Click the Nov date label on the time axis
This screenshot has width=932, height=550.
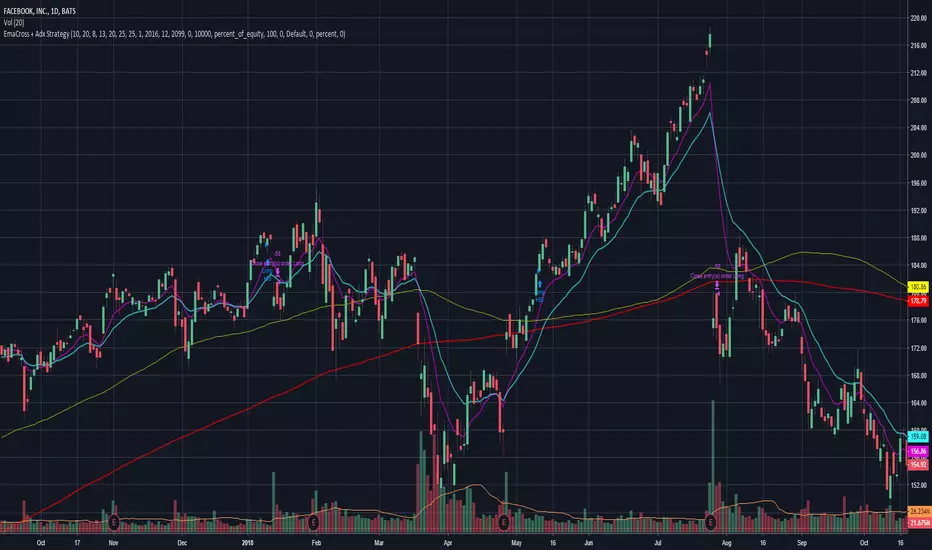coord(113,542)
